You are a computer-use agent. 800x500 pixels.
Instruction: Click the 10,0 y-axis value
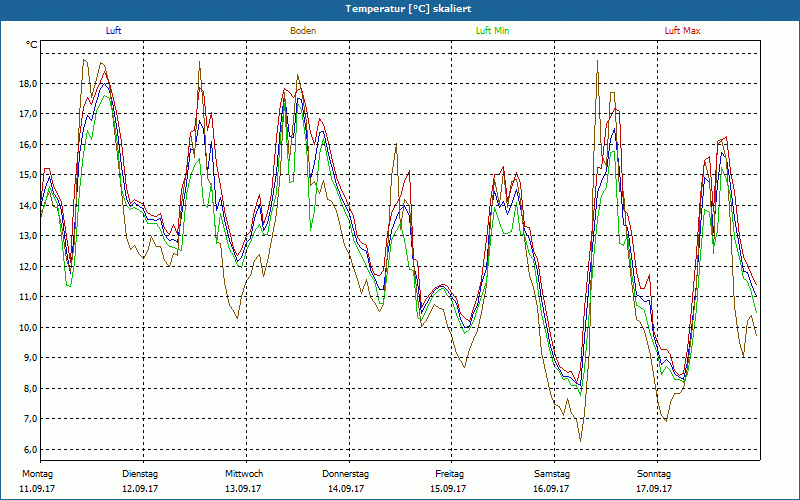(x=29, y=327)
